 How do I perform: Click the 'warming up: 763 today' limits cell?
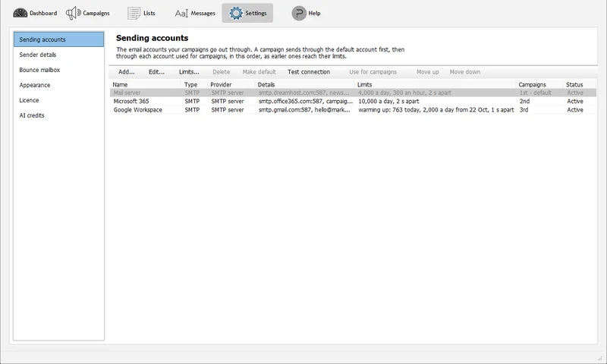tap(436, 110)
